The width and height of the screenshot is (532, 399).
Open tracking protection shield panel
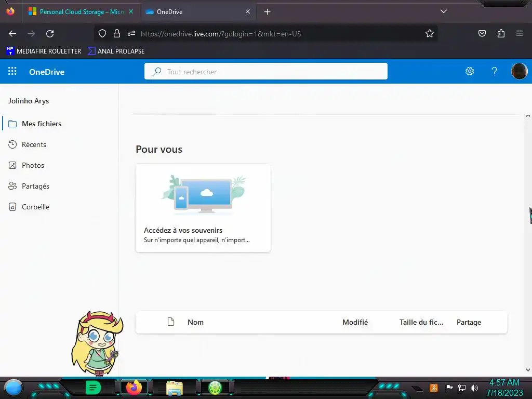tap(102, 33)
